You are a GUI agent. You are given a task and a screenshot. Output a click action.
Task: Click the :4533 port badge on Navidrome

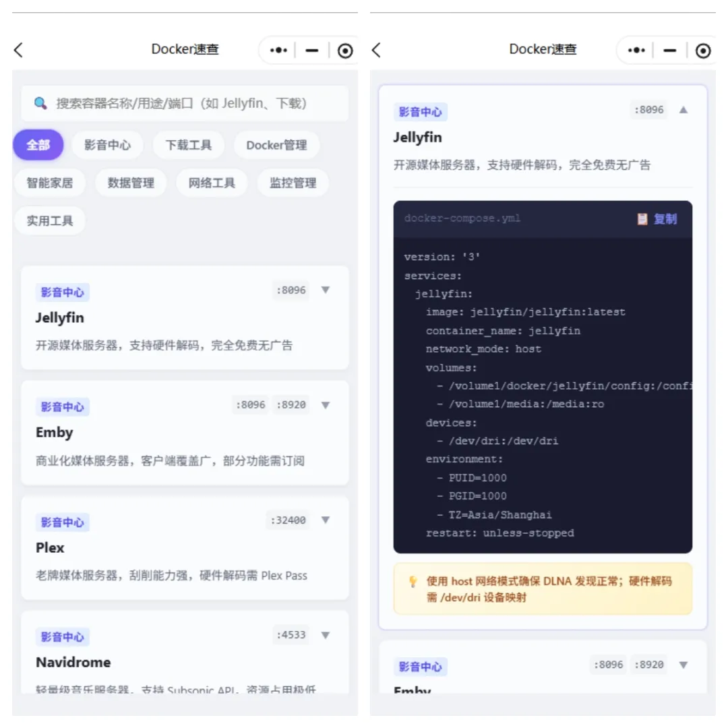[291, 635]
